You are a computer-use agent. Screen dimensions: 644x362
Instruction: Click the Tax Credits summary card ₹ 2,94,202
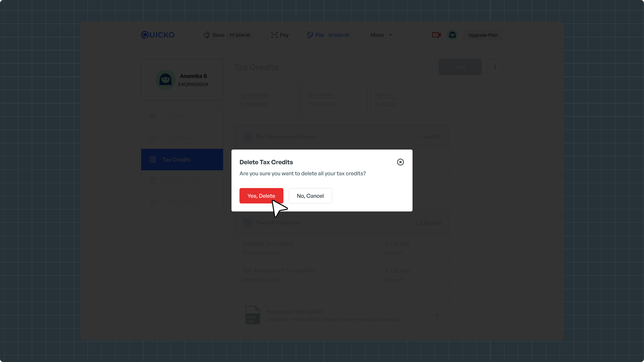[x=335, y=100]
